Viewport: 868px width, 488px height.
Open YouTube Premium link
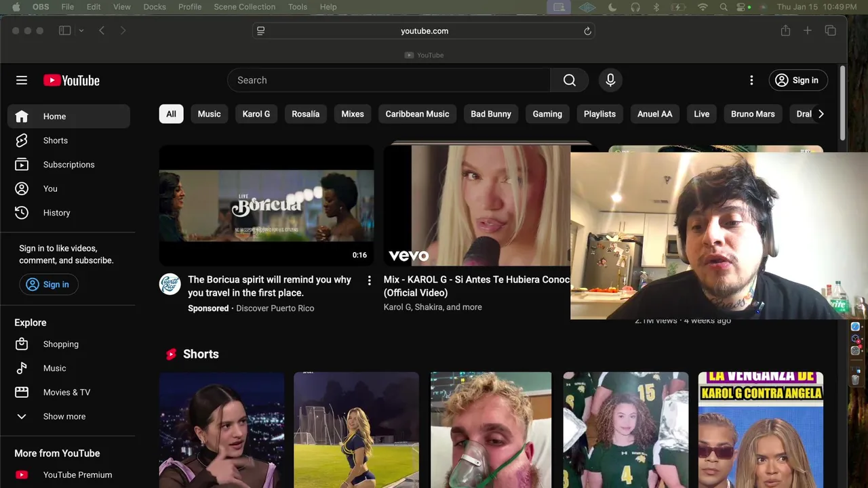[68, 475]
